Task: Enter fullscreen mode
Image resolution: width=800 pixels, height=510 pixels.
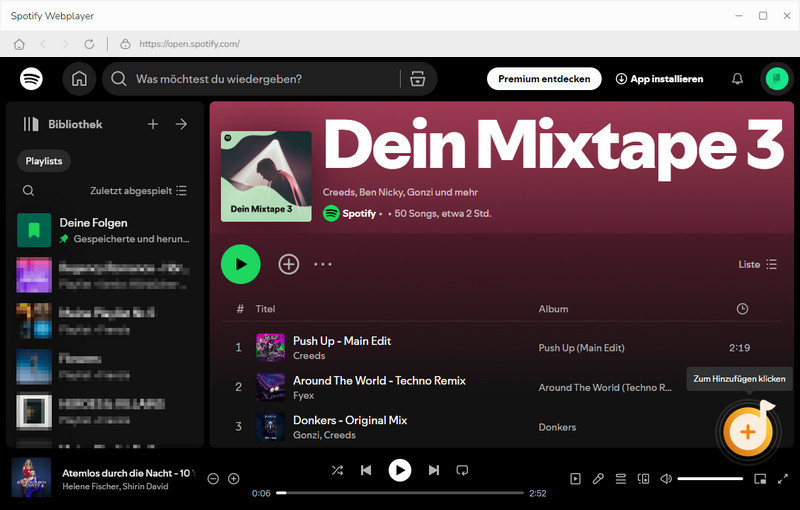Action: point(783,478)
